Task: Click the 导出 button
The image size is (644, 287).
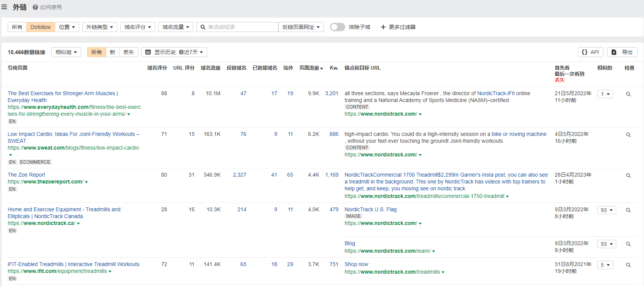Action: pyautogui.click(x=622, y=52)
